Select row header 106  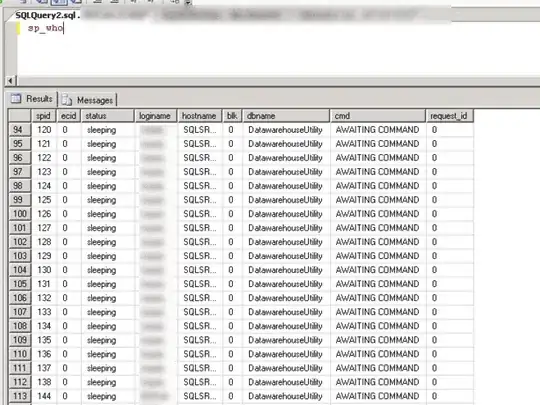pos(20,298)
